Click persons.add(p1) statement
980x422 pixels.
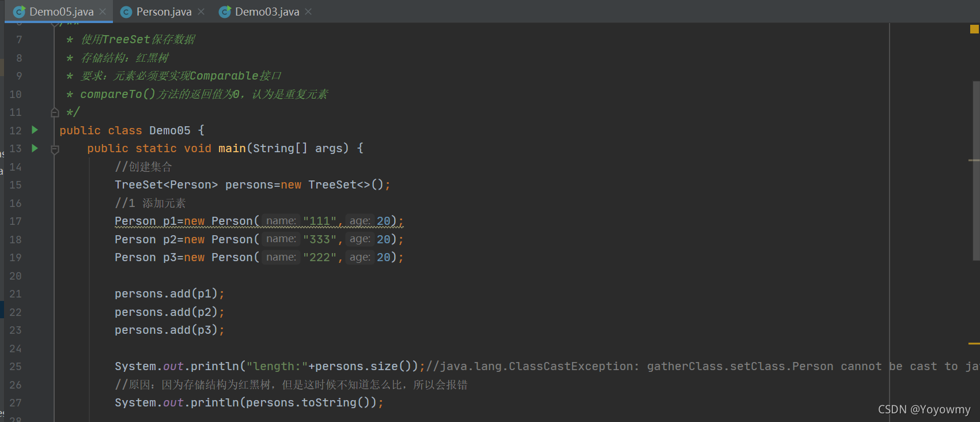point(169,294)
